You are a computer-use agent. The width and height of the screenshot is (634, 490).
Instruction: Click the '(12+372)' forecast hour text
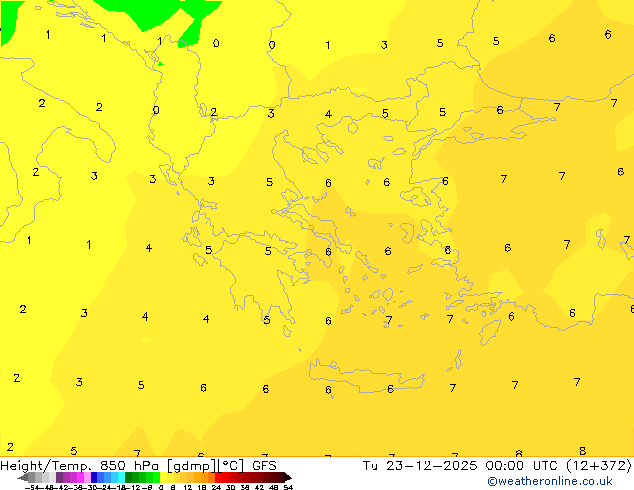tap(598, 466)
